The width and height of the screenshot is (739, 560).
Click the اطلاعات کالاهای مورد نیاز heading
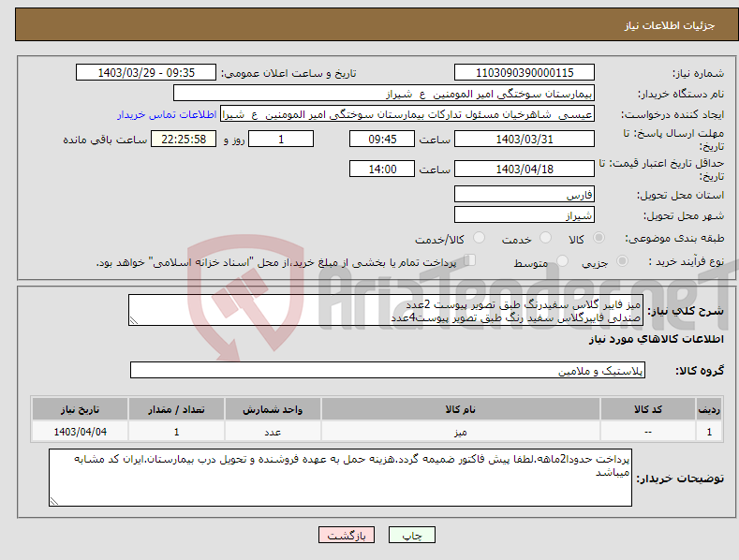[x=656, y=339]
